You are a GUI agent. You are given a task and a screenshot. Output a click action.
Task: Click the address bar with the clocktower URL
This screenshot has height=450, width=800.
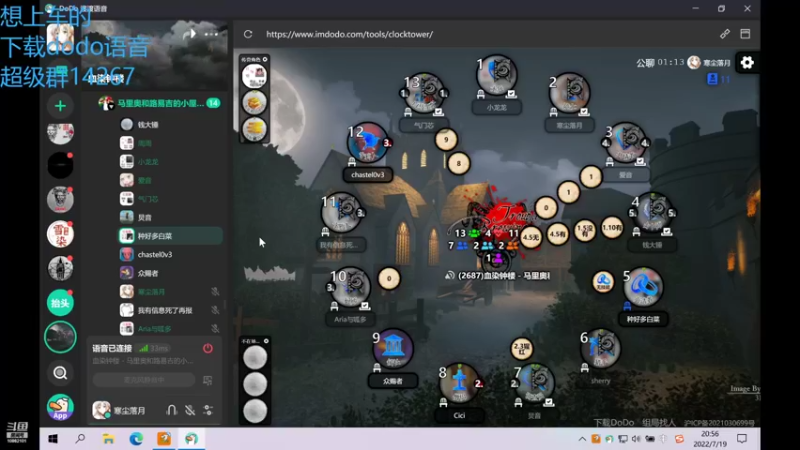[x=349, y=34]
